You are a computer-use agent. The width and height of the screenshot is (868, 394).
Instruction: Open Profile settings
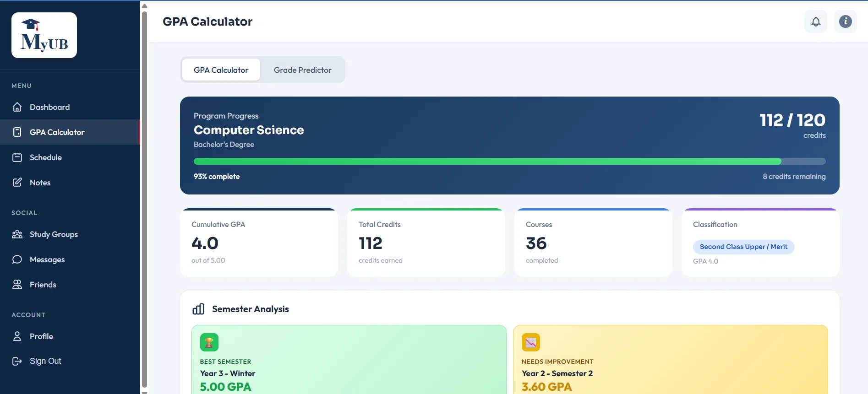click(70, 336)
